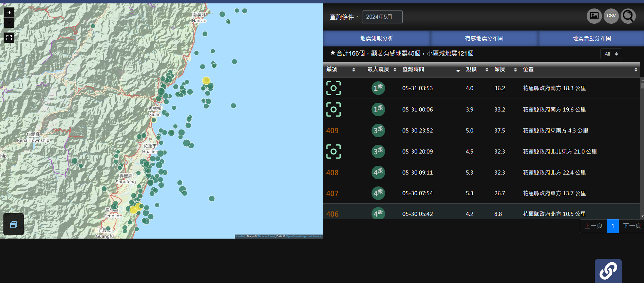Viewport: 644px width, 283px height.
Task: Sort table by 規模 column
Action: click(477, 69)
